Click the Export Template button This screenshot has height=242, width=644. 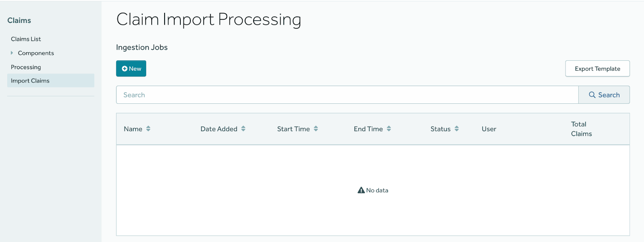pyautogui.click(x=597, y=69)
